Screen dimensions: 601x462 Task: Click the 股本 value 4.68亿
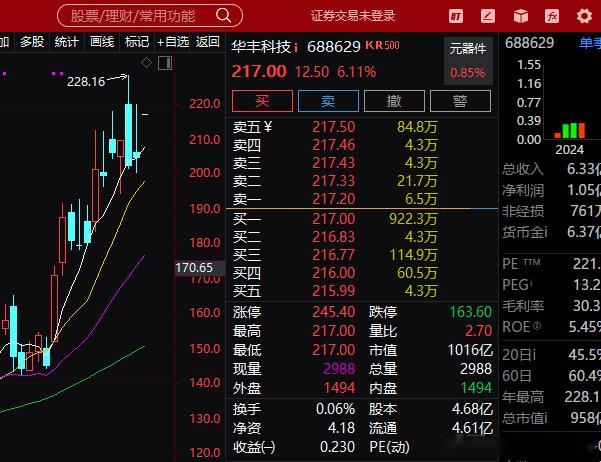(472, 409)
